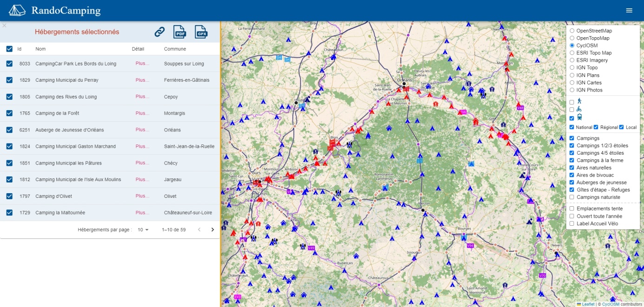
Task: Sort table by Commune column header
Action: point(175,49)
